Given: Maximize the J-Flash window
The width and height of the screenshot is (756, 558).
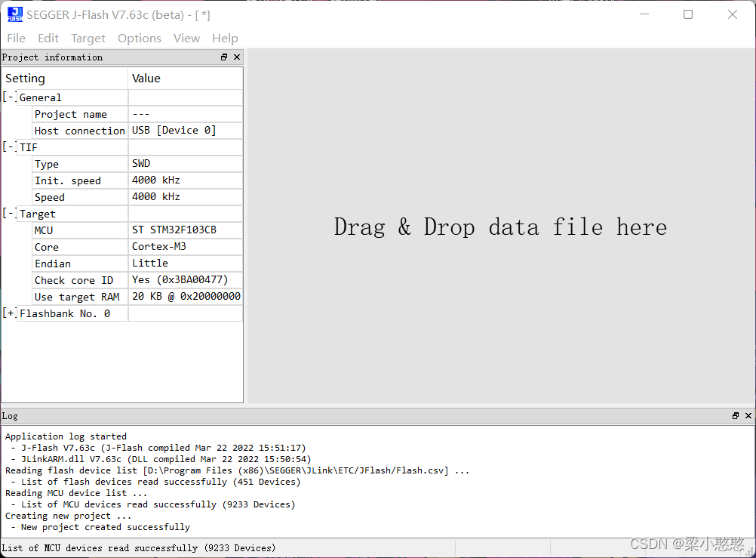Looking at the screenshot, I should (688, 14).
